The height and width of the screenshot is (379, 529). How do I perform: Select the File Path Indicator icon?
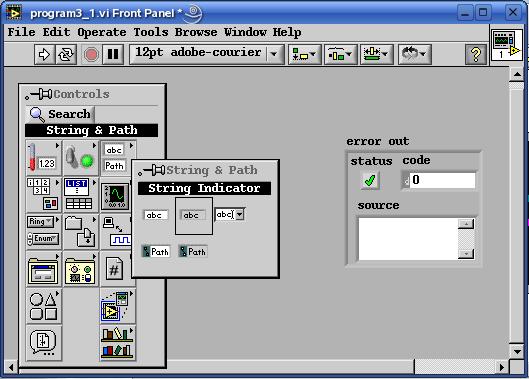[193, 252]
